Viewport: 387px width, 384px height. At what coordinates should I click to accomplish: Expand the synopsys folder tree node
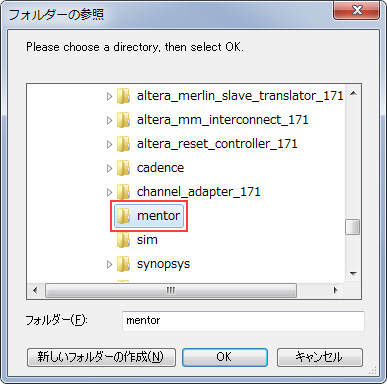[x=109, y=265]
